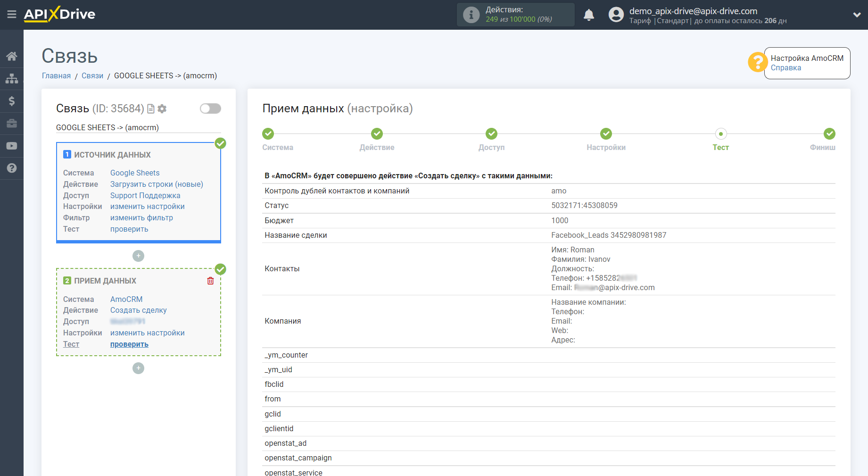The image size is (868, 476).
Task: Click account email demo_apix-drive@apix-drive.com
Action: point(693,11)
